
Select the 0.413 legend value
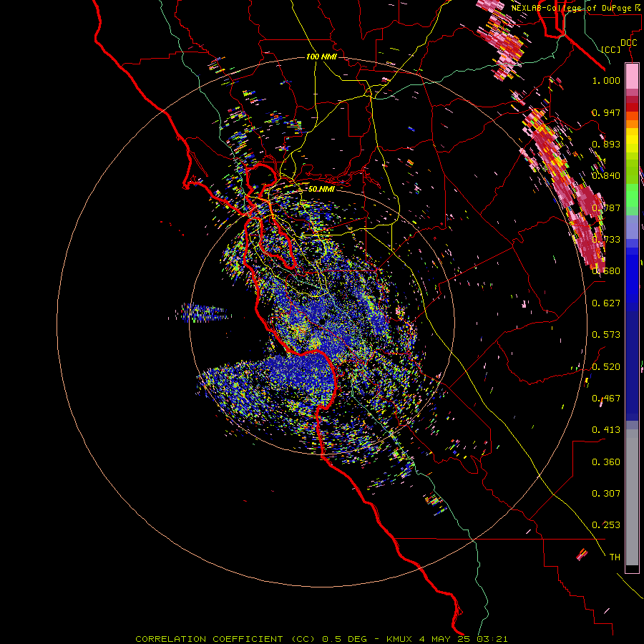606,430
